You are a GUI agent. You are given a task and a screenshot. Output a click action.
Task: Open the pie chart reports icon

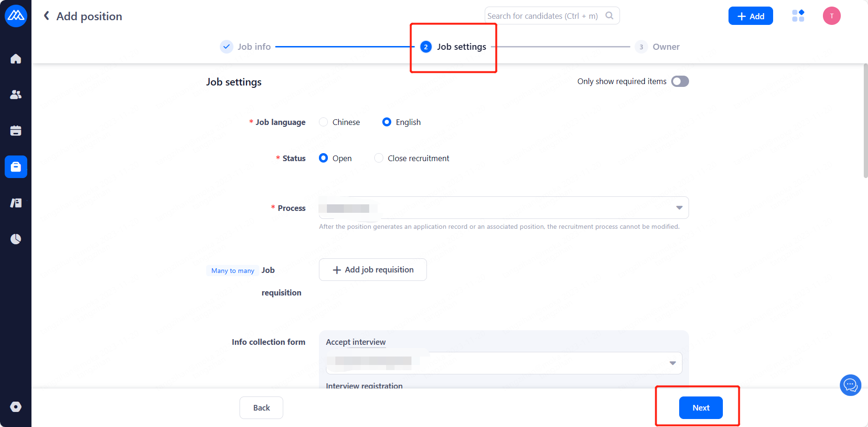[15, 239]
